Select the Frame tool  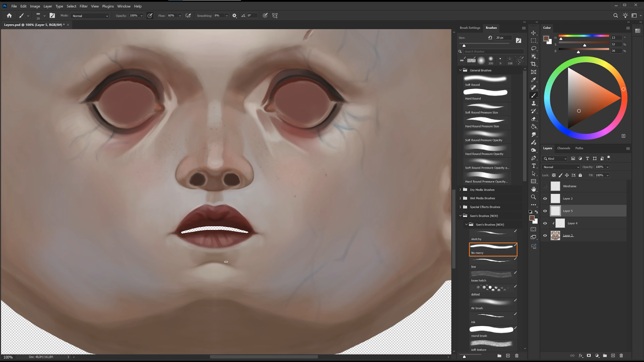click(x=534, y=72)
